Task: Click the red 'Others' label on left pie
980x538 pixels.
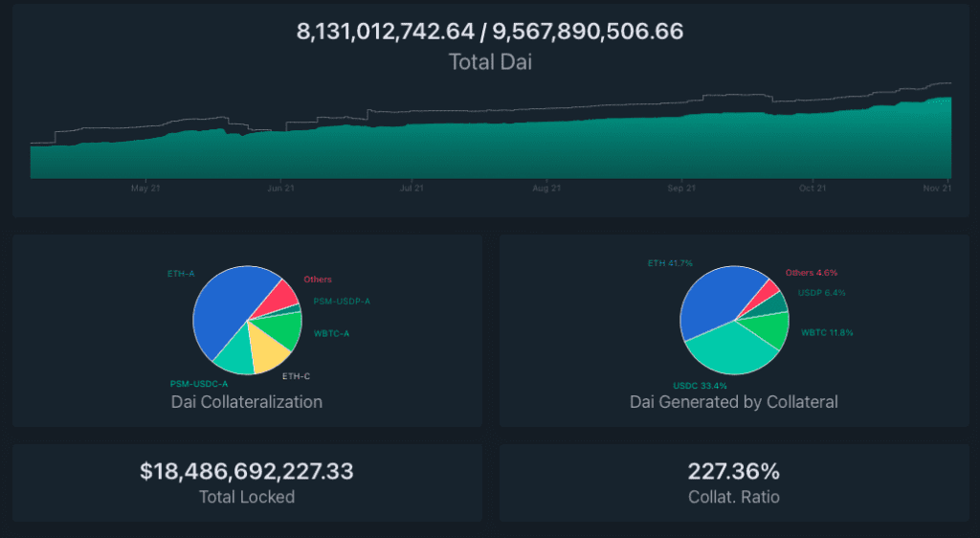Action: click(x=318, y=280)
